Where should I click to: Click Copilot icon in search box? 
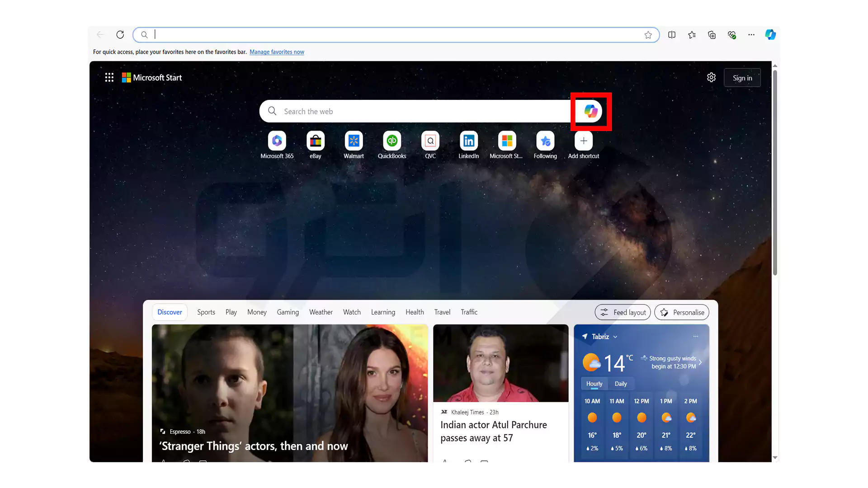pyautogui.click(x=590, y=111)
